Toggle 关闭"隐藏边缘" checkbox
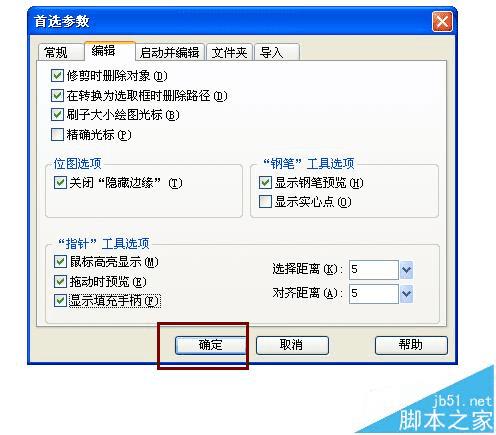The height and width of the screenshot is (435, 496). tap(60, 183)
